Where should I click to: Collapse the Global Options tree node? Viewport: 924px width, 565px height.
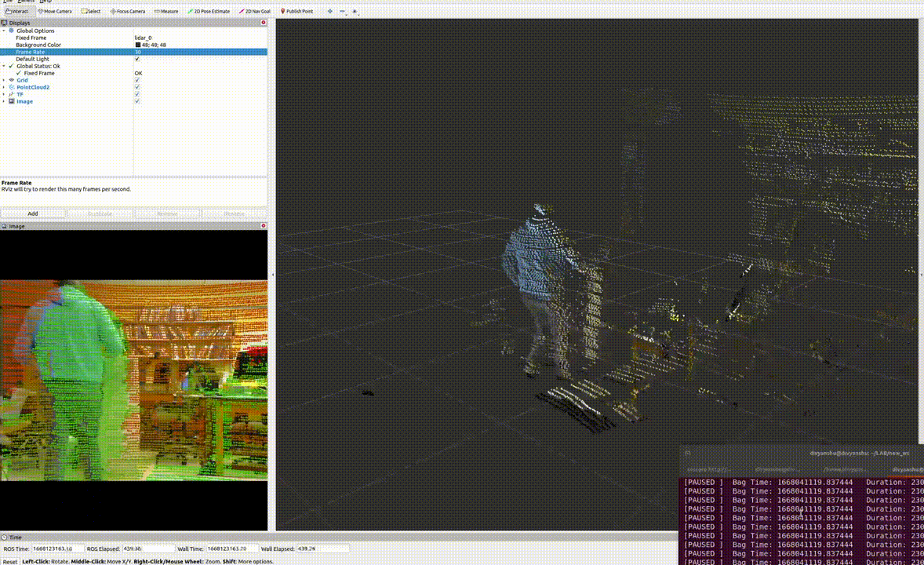(x=4, y=31)
